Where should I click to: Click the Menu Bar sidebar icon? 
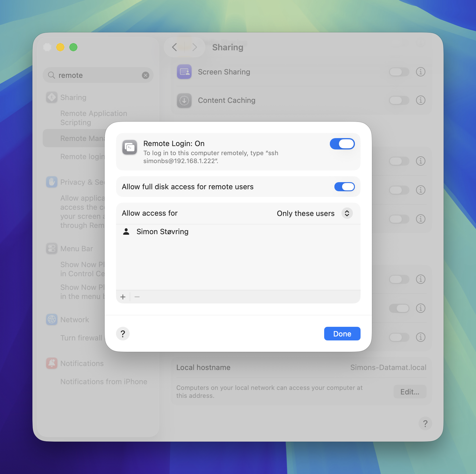point(51,248)
